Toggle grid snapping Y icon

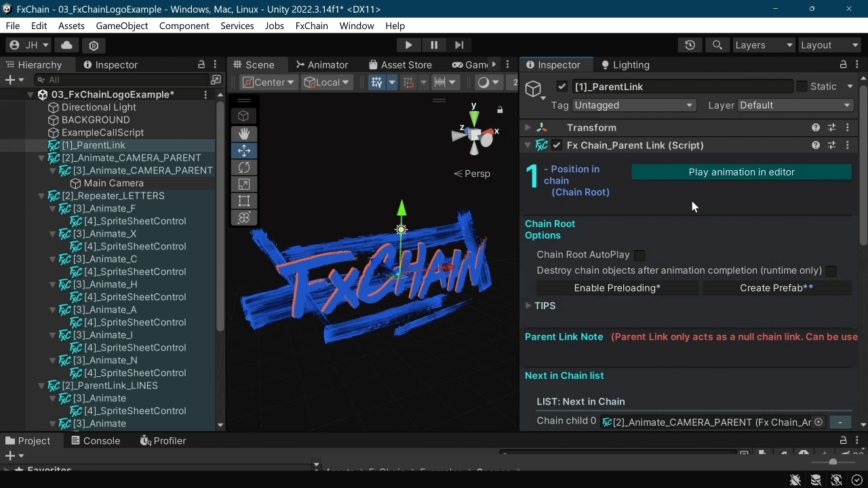pos(376,82)
